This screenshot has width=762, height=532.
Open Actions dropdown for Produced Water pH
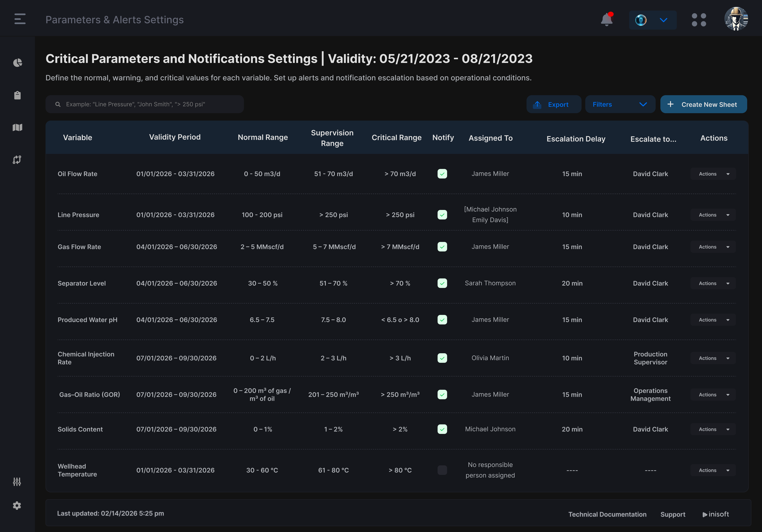tap(713, 320)
